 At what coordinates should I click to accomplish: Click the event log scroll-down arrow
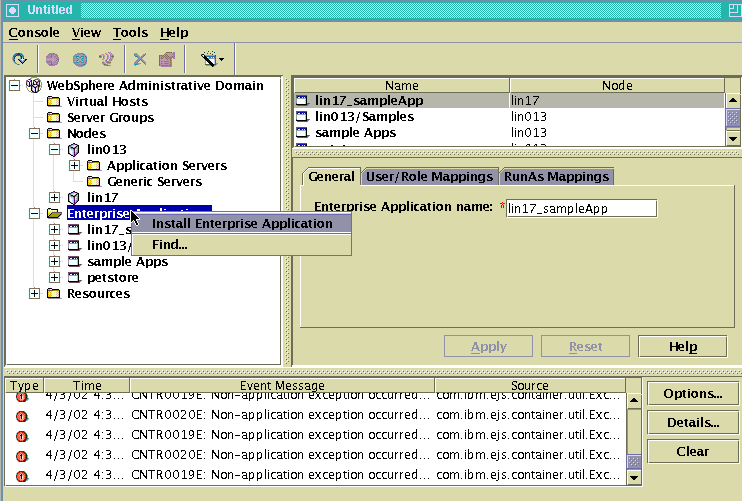(x=634, y=477)
